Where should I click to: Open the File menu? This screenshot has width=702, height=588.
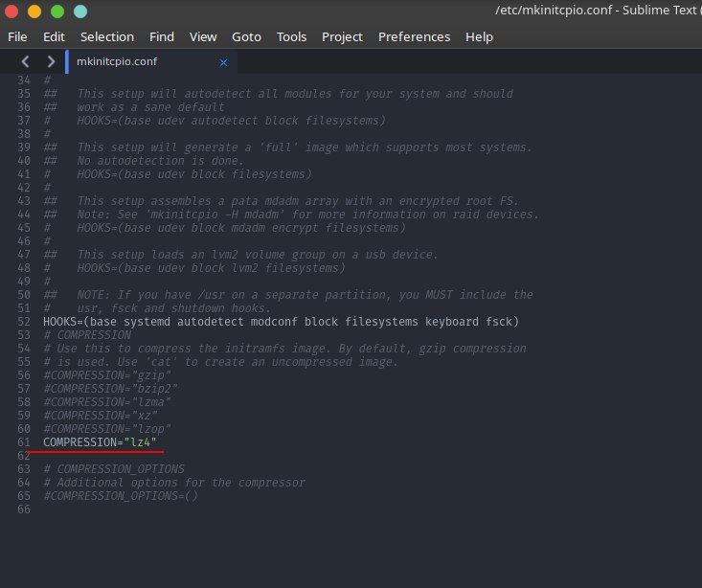click(x=17, y=36)
